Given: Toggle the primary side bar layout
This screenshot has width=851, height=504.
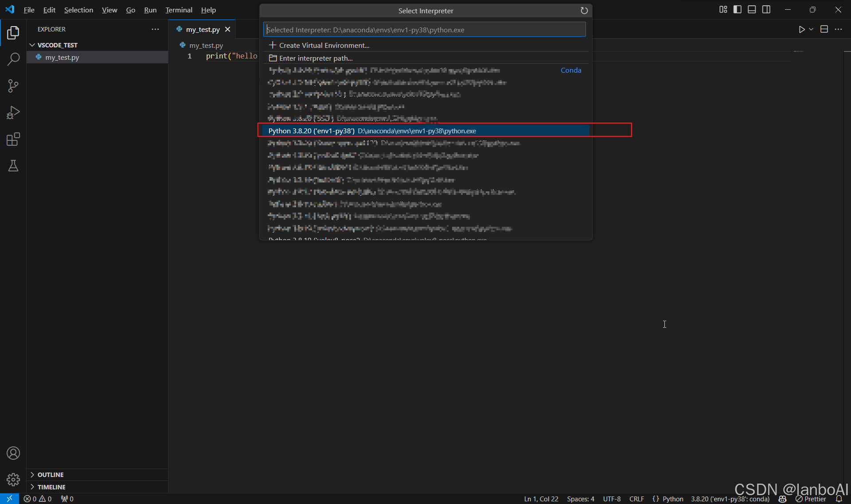Looking at the screenshot, I should coord(738,10).
